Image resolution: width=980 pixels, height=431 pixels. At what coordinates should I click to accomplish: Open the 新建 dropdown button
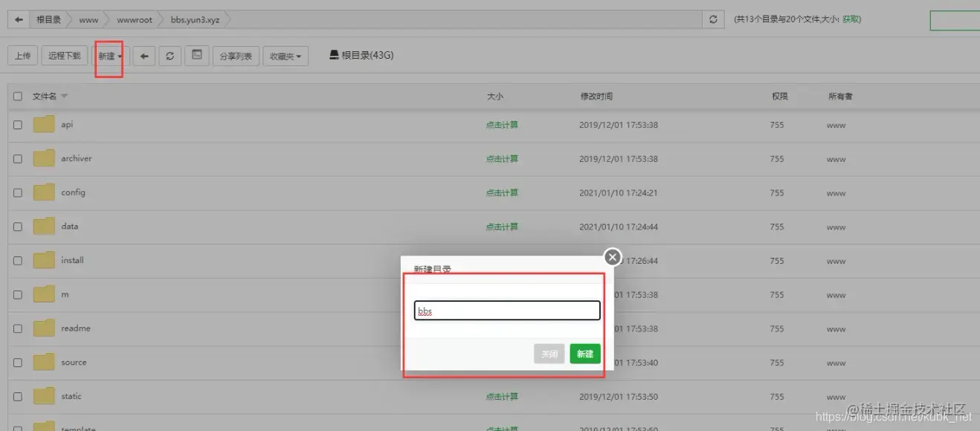click(x=110, y=56)
